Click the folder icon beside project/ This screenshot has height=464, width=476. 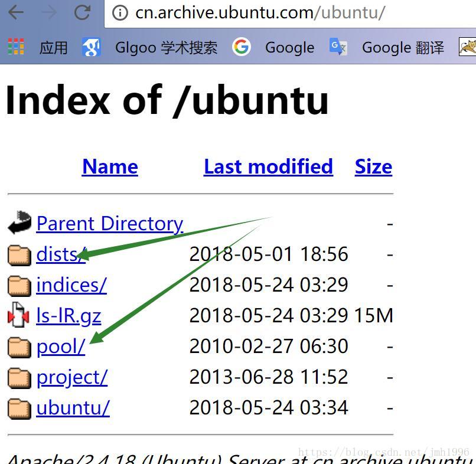(x=19, y=378)
